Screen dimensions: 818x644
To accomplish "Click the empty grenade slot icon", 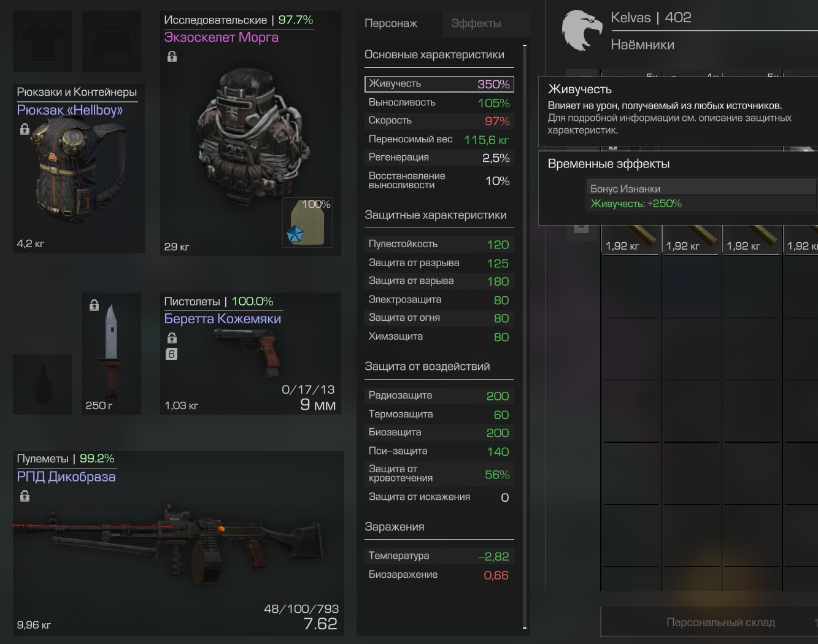I will pos(42,385).
